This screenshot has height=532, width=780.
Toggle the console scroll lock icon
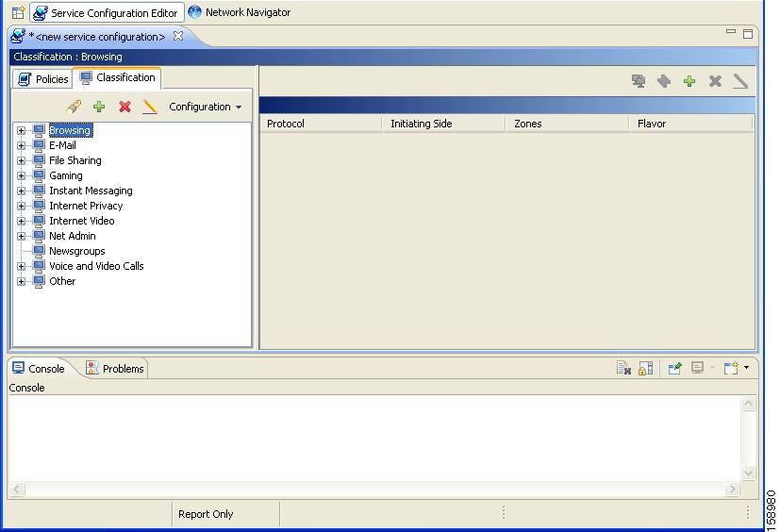pos(646,368)
